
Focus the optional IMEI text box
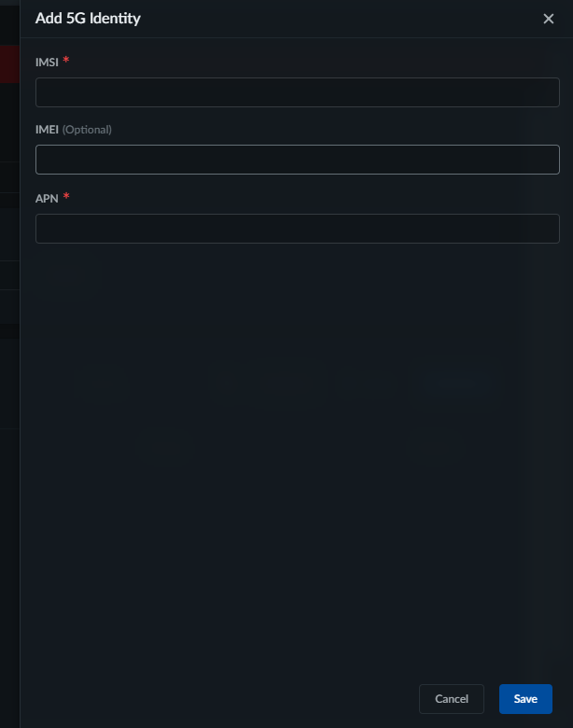(x=297, y=160)
